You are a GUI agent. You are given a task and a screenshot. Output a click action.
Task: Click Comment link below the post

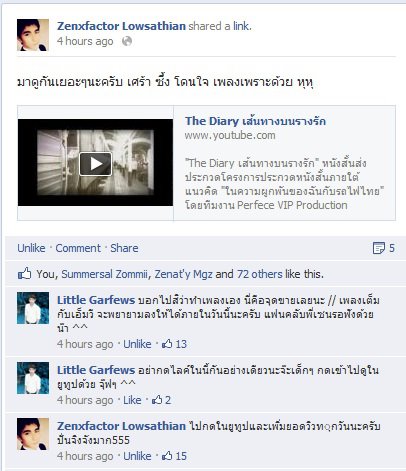click(x=78, y=248)
